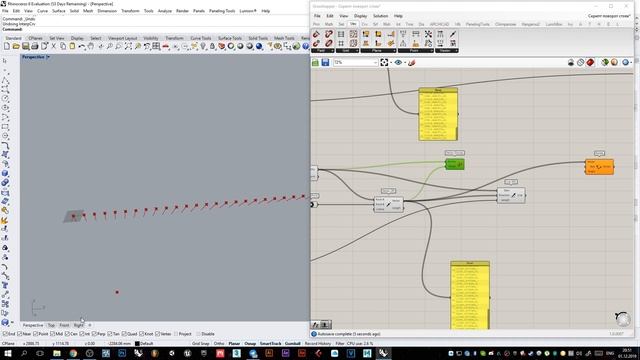Image resolution: width=640 pixels, height=360 pixels.
Task: Toggle Gumball in Rhino status bar
Action: click(293, 344)
